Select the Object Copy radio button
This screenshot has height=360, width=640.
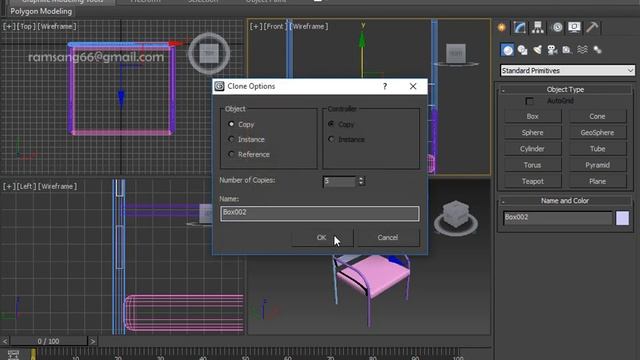point(231,124)
